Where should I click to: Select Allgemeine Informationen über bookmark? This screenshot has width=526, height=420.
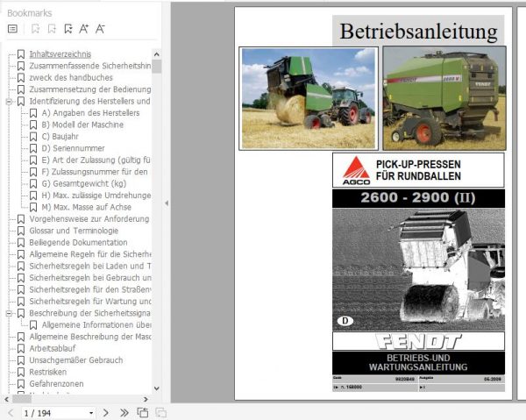tap(96, 324)
